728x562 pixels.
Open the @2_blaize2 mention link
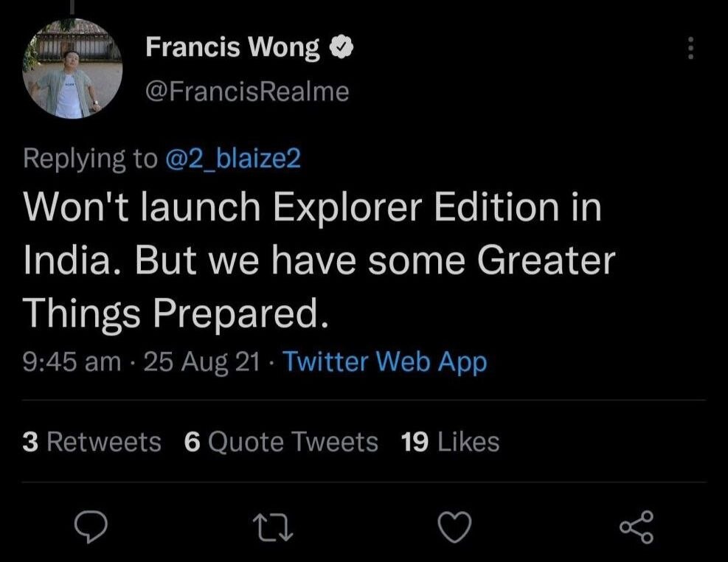tap(232, 158)
